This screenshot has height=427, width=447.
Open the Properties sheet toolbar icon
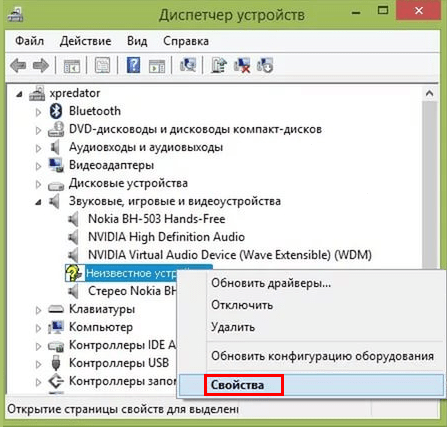(x=102, y=65)
